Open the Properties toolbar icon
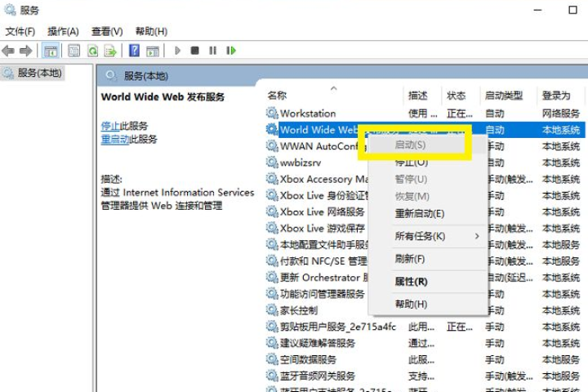Viewport: 588px width, 392px height. [73, 51]
